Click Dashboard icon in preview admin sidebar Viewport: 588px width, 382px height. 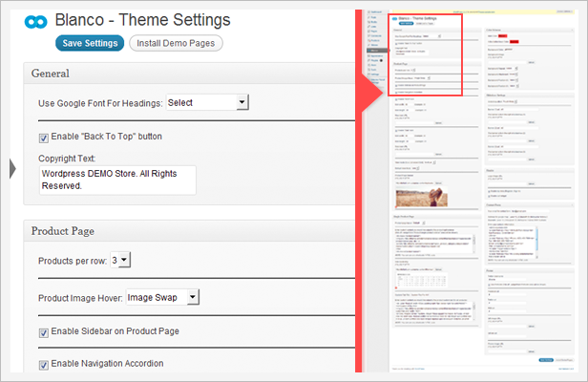(x=369, y=12)
